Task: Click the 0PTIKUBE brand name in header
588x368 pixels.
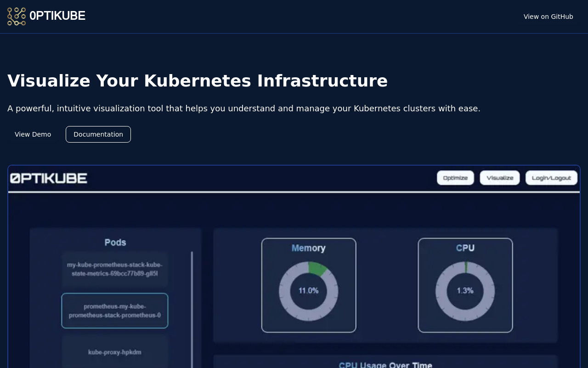Action: 57,16
